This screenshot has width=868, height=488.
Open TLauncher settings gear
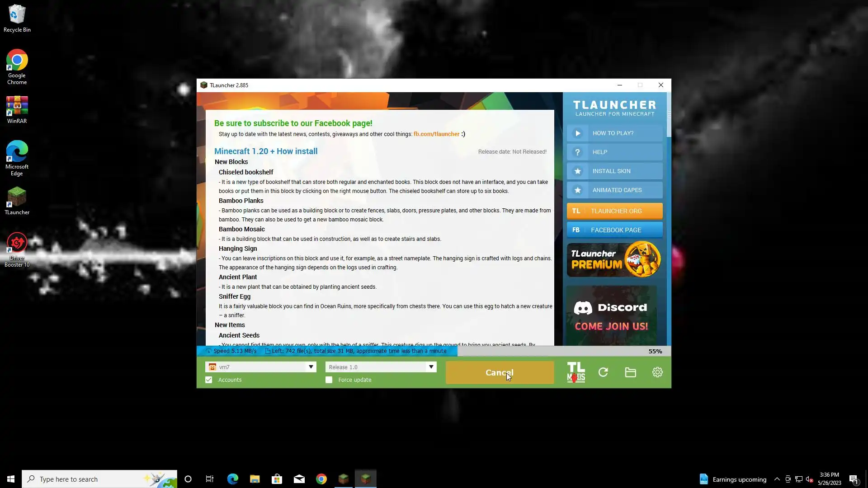(x=657, y=372)
